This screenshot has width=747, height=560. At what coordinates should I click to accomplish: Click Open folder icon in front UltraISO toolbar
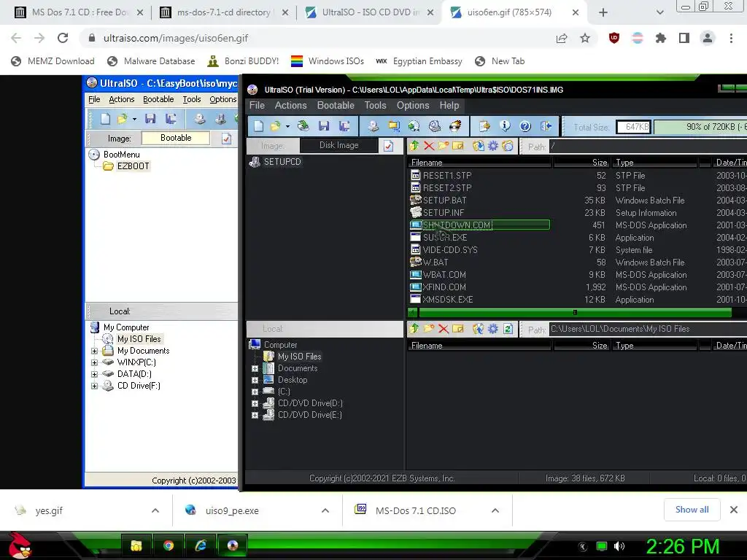[275, 126]
